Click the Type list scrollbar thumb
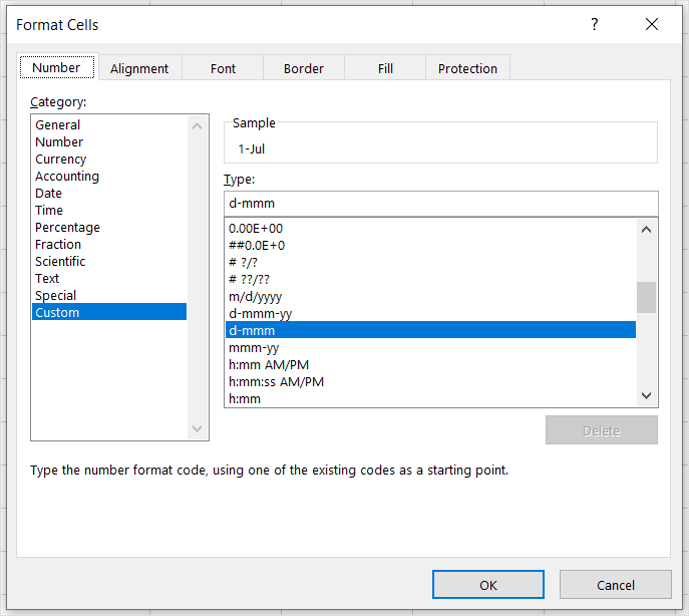689x616 pixels. click(647, 297)
